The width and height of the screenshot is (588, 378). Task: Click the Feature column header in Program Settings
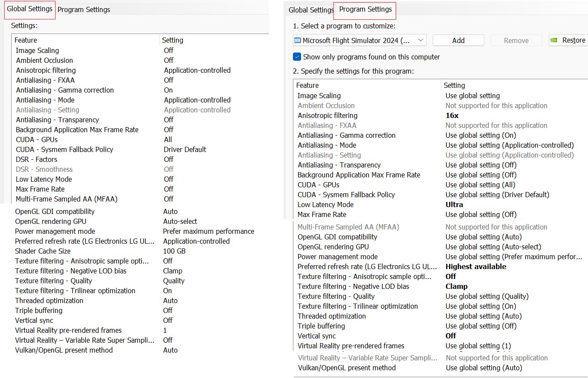pos(308,85)
